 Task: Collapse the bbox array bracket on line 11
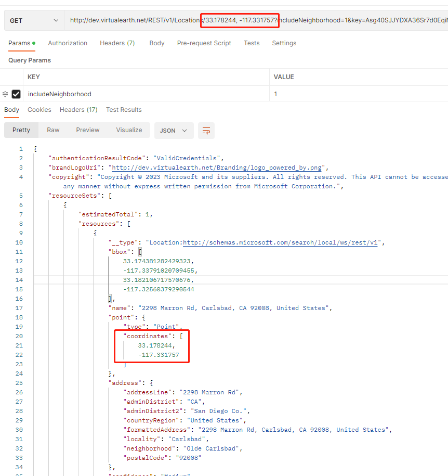point(140,252)
